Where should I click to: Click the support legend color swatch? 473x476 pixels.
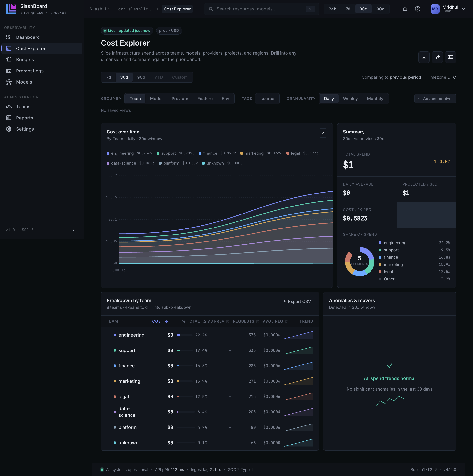[158, 153]
